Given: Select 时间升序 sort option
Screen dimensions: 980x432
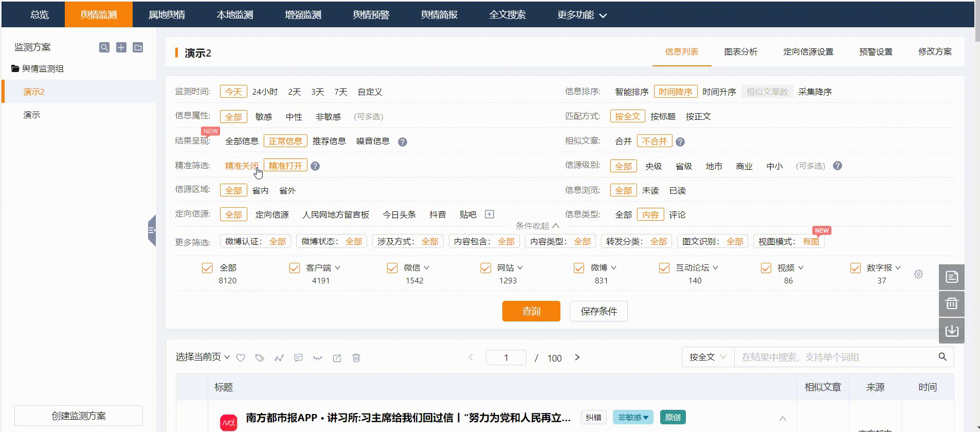Looking at the screenshot, I should click(719, 92).
